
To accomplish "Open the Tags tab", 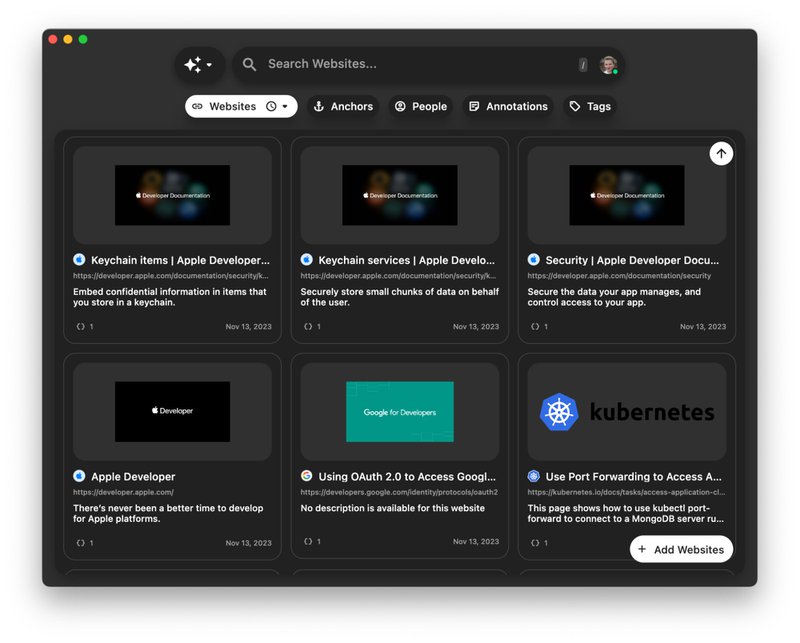I will [x=590, y=106].
